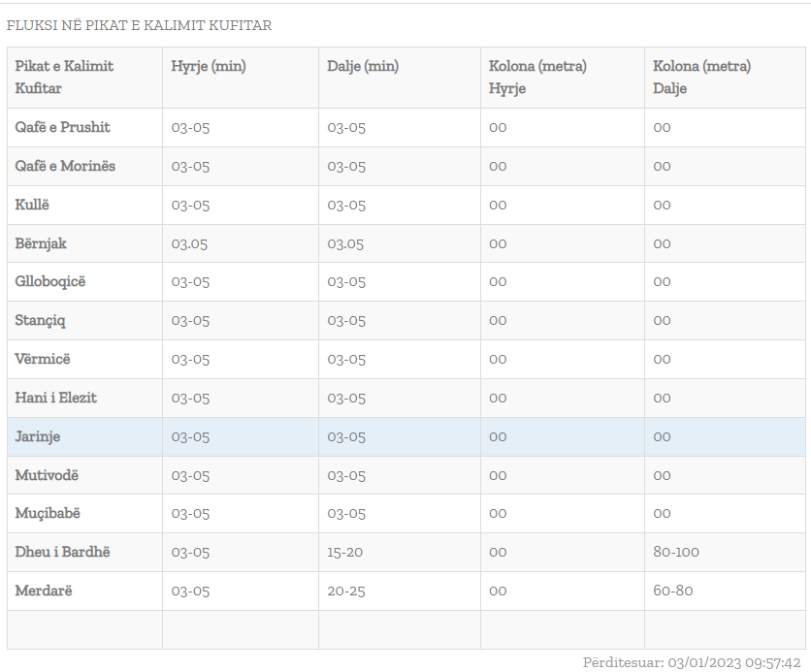Click the Kolona (metra) Hyrje header
The image size is (811, 672).
coord(537,77)
